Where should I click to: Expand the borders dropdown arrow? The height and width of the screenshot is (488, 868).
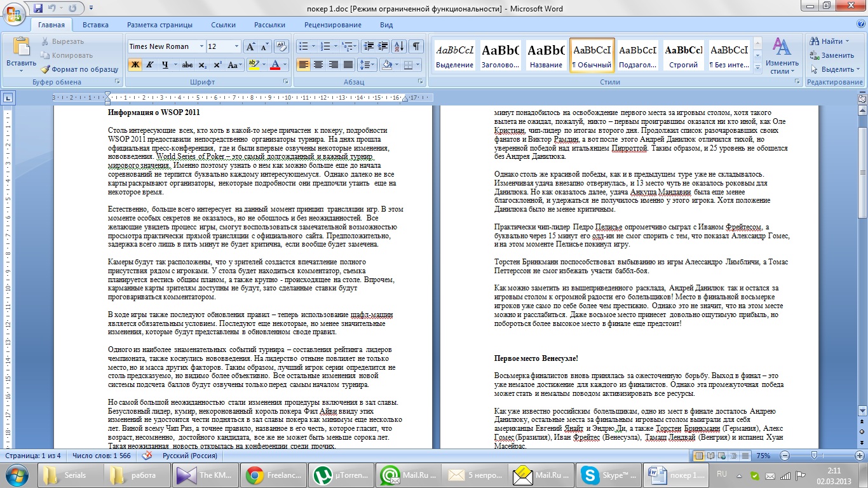pos(417,65)
